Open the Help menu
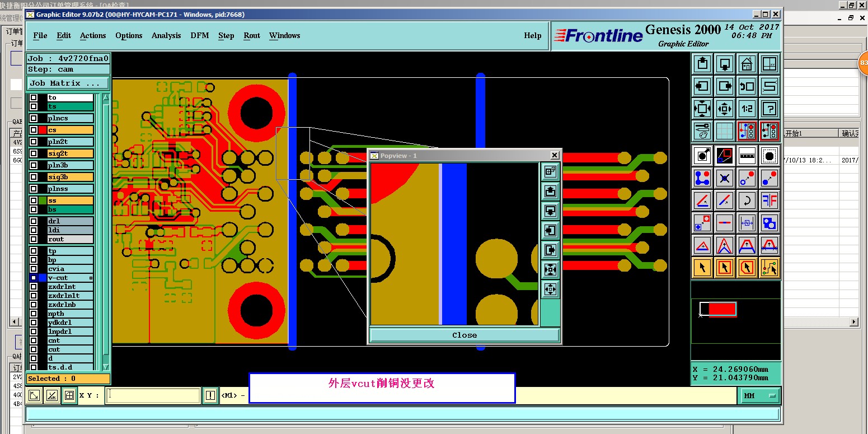The height and width of the screenshot is (434, 868). tap(533, 35)
